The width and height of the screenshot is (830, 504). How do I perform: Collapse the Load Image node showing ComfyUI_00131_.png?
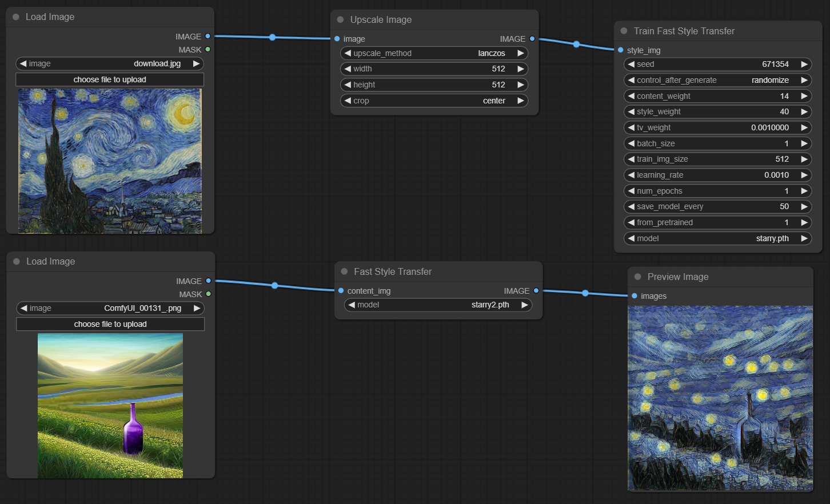[x=16, y=261]
